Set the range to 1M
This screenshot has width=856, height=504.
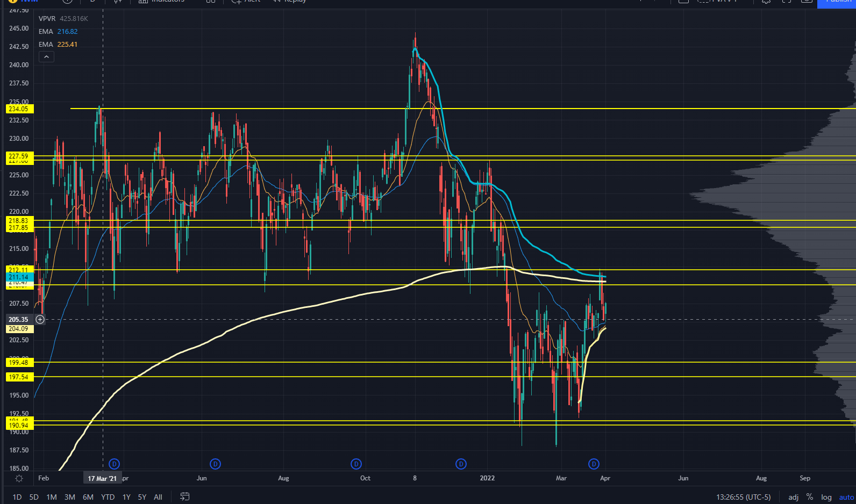tap(52, 497)
